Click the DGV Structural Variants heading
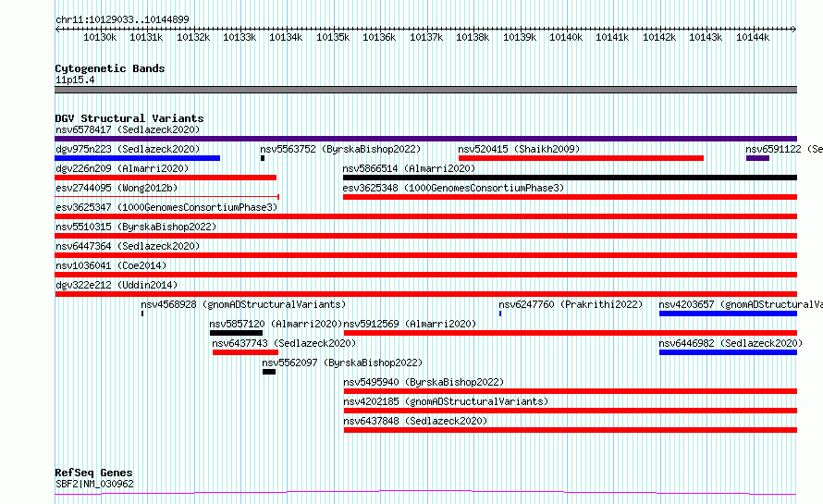The image size is (823, 504). tap(129, 118)
